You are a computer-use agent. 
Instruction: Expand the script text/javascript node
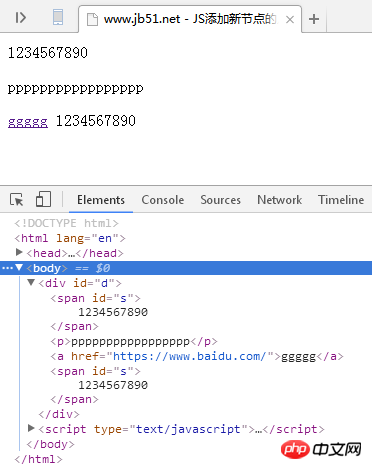pos(31,428)
